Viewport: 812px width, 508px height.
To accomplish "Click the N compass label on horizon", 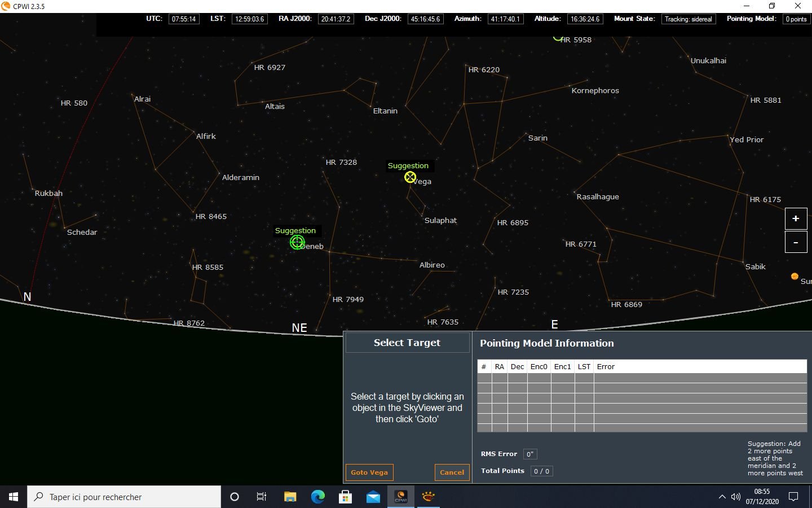I will 27,297.
